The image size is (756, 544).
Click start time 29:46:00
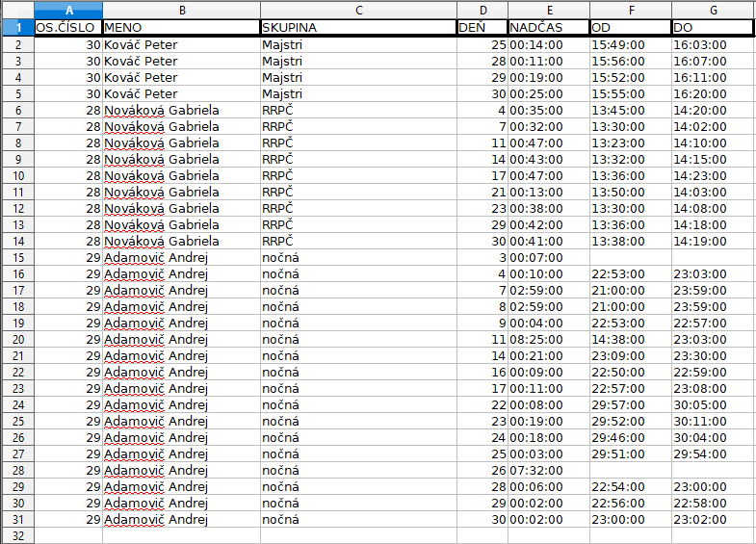coord(631,438)
